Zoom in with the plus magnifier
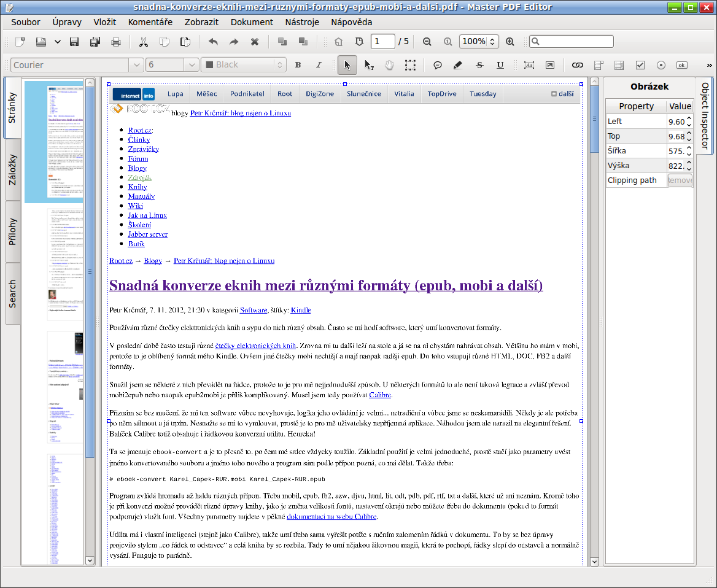The image size is (717, 588). click(510, 42)
